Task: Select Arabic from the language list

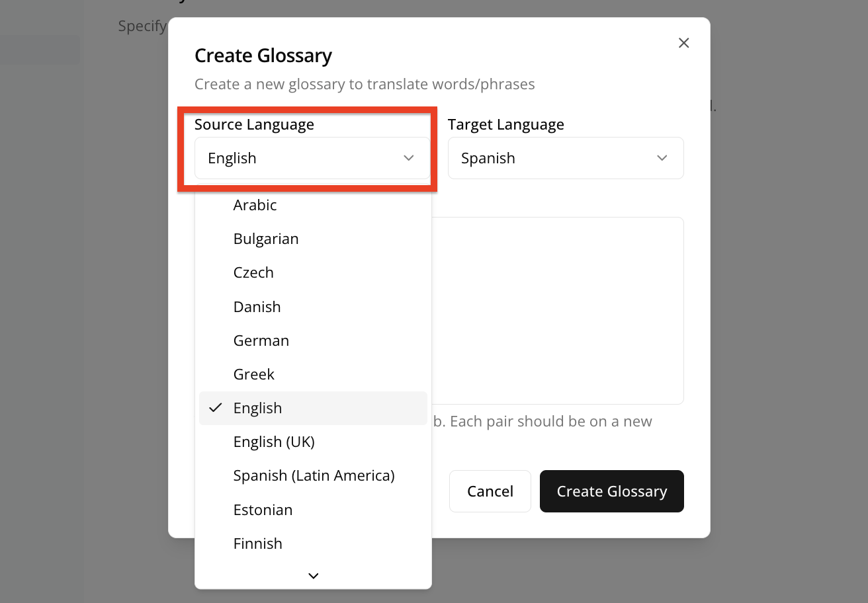Action: [x=255, y=205]
